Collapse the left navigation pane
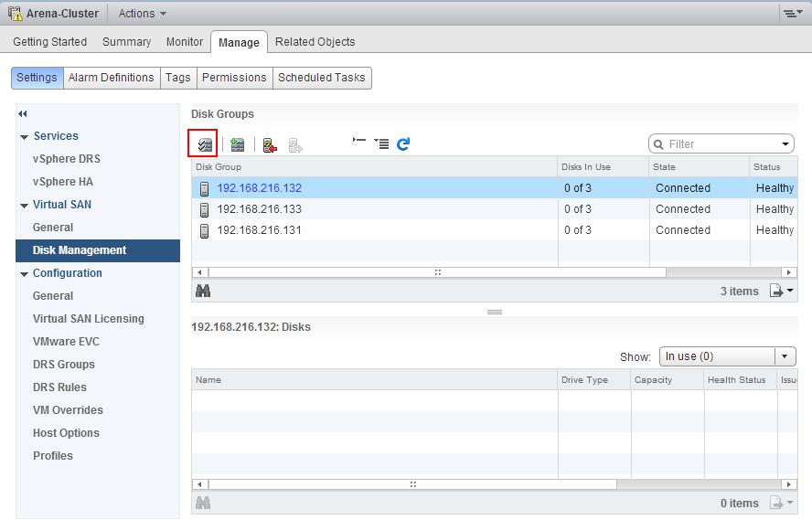 [x=23, y=114]
